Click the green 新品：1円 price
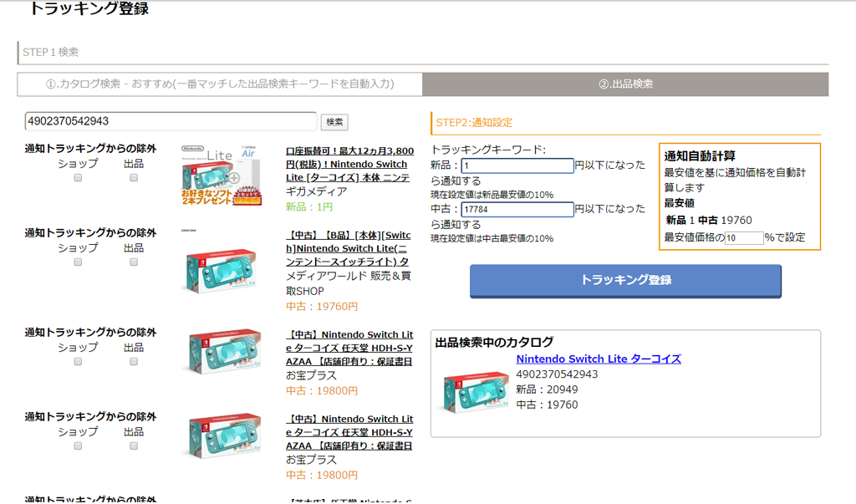The height and width of the screenshot is (504, 856). (x=309, y=207)
